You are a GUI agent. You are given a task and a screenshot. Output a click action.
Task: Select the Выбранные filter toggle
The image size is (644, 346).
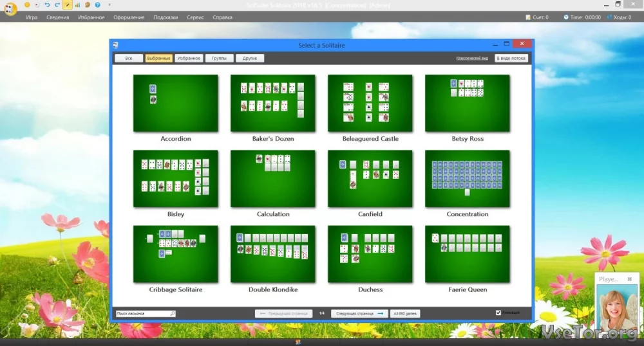click(158, 59)
